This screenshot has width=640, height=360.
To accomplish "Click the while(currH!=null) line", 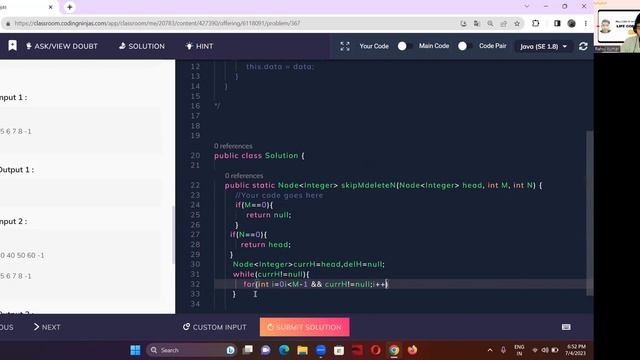I will click(271, 274).
